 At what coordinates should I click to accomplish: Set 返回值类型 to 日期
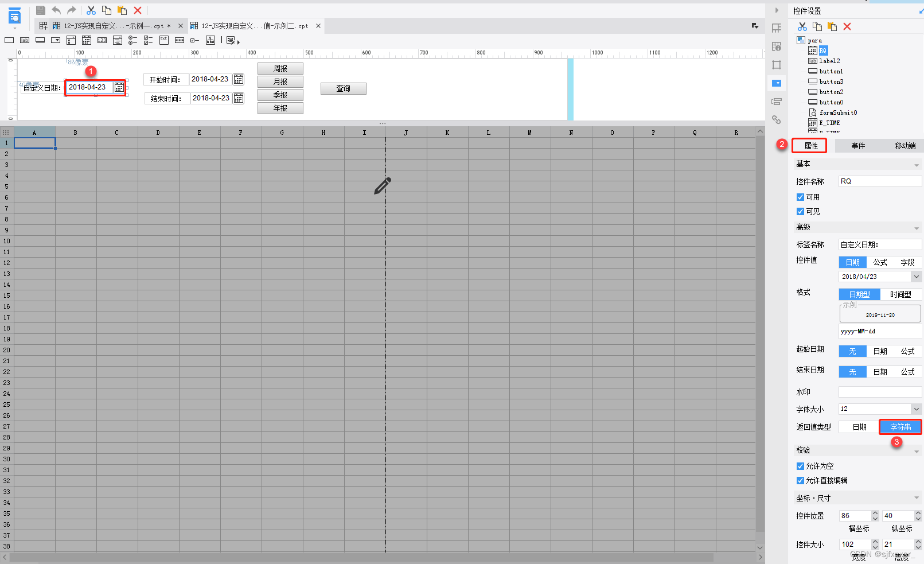pyautogui.click(x=859, y=427)
